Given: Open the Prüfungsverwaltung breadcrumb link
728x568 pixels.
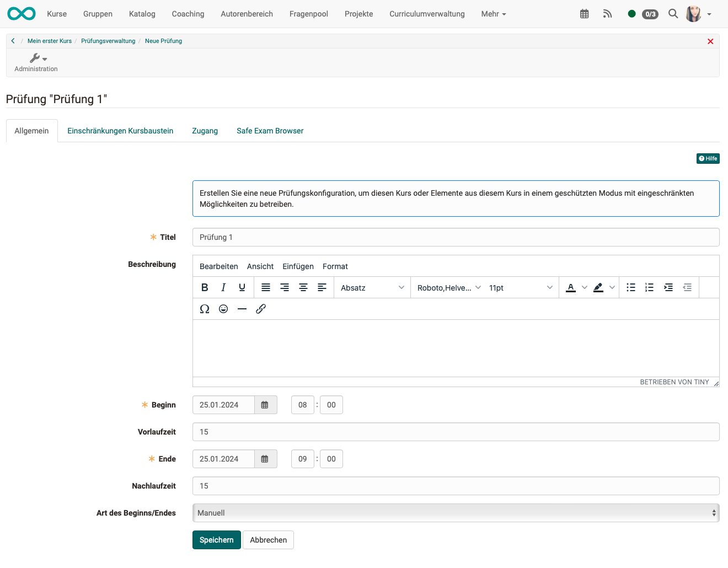Looking at the screenshot, I should [x=108, y=40].
